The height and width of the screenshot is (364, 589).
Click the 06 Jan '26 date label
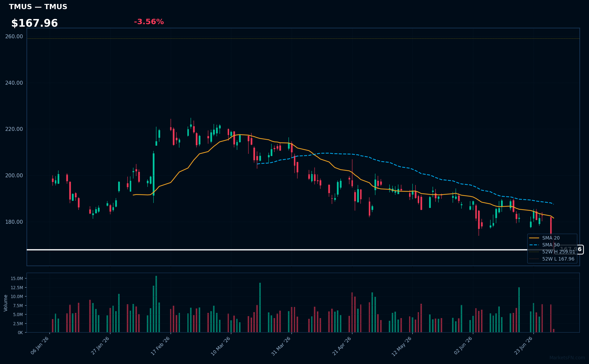tap(40, 346)
